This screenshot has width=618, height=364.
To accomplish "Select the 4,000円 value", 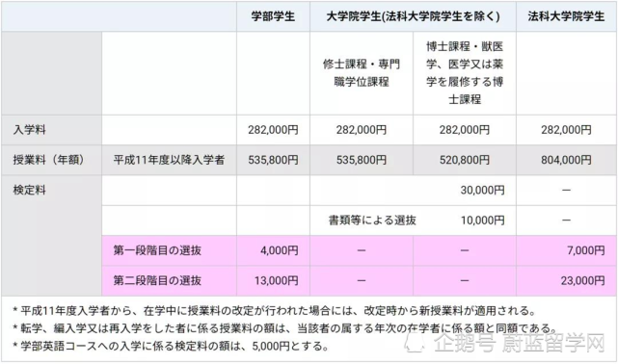I will 279,250.
